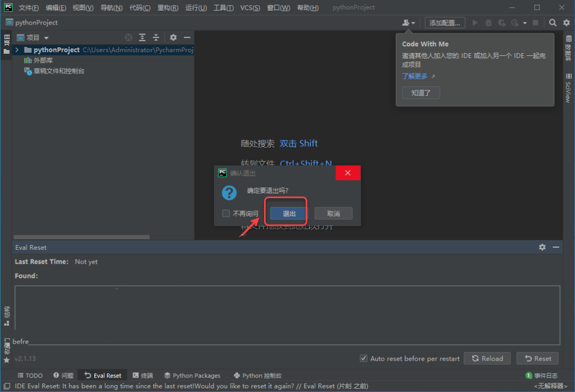Click the 取消 button in the confirm dialog
The width and height of the screenshot is (575, 392).
click(333, 214)
